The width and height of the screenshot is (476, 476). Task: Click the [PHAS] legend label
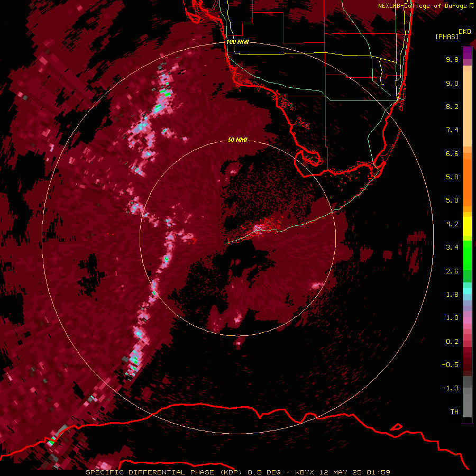[447, 36]
